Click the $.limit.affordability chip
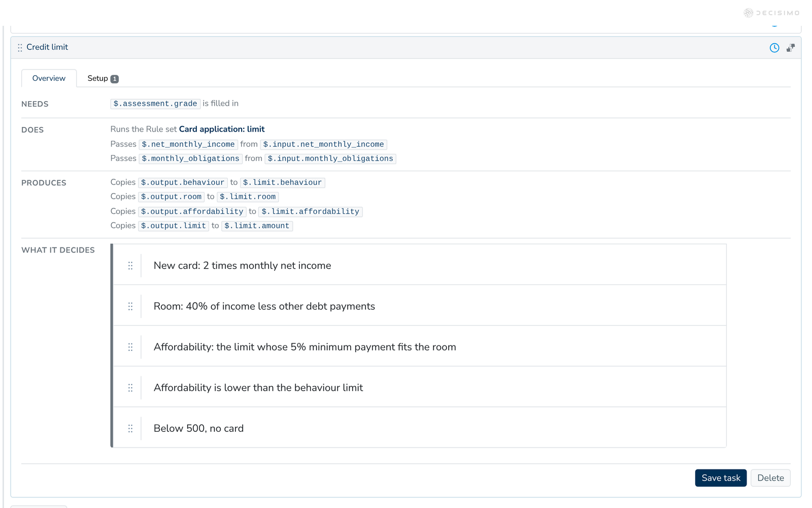 (x=311, y=211)
